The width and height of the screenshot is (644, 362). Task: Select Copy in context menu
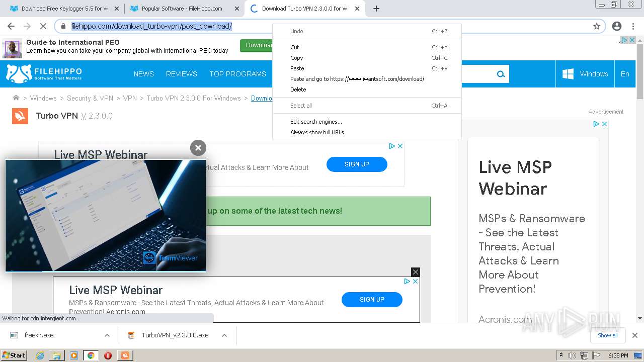pos(367,58)
